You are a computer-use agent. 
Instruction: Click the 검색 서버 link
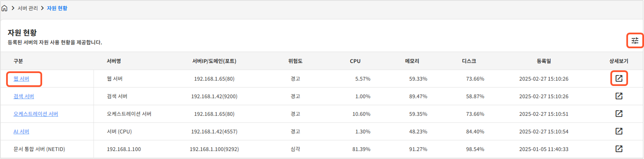(24, 96)
